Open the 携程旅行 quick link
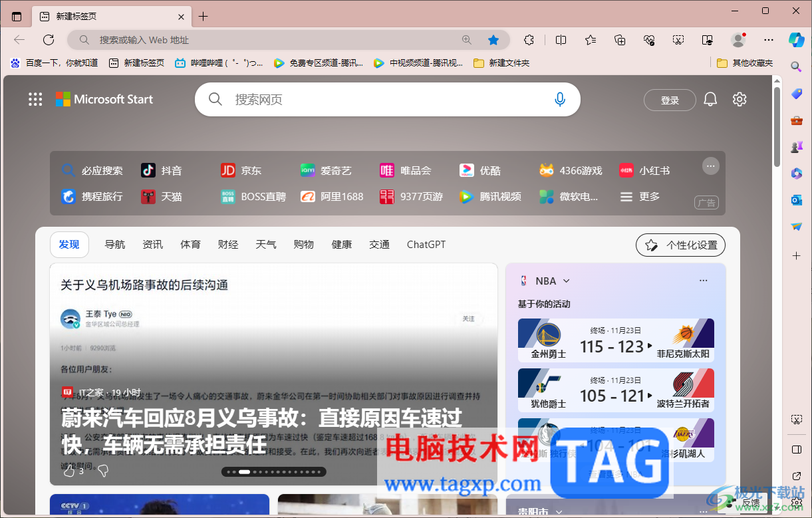Image resolution: width=812 pixels, height=518 pixels. click(92, 196)
